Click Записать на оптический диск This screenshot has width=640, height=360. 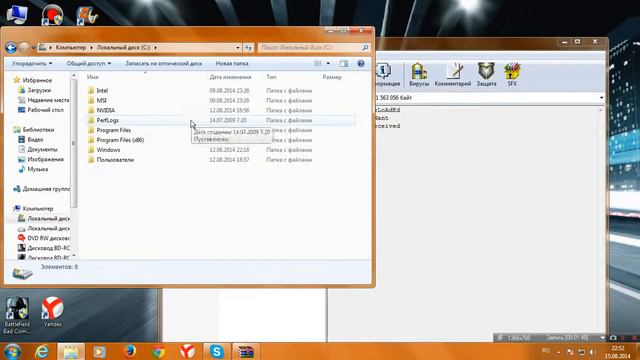(164, 63)
